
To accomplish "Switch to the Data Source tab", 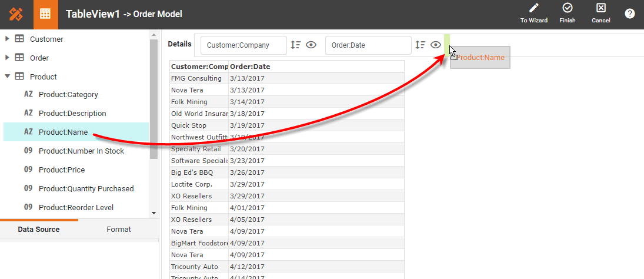I will pos(39,230).
